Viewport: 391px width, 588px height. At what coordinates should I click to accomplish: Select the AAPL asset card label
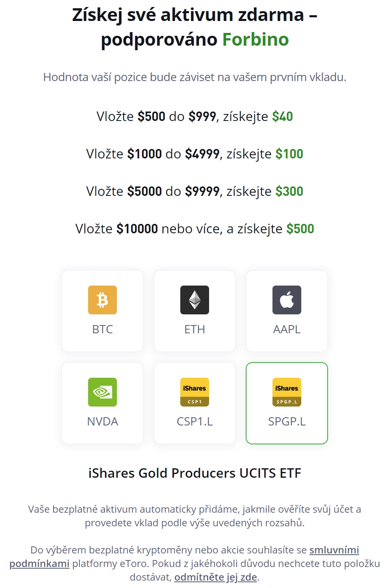[x=287, y=330]
